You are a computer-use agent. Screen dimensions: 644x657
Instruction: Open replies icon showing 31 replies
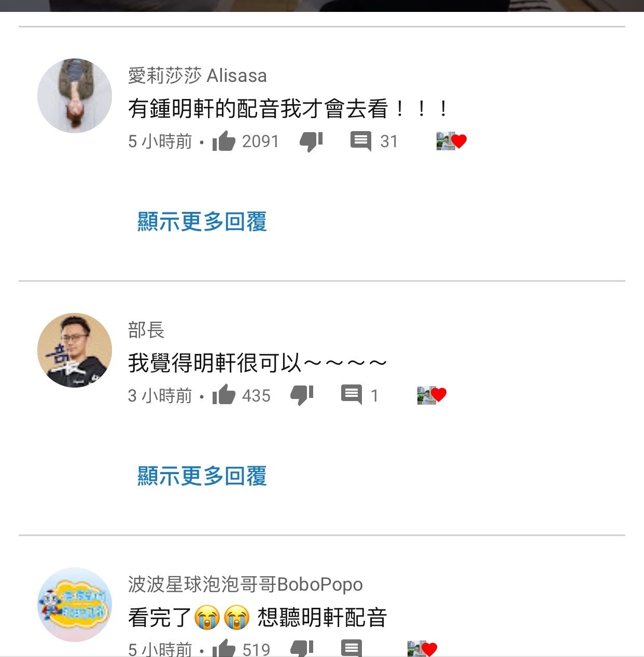[361, 141]
